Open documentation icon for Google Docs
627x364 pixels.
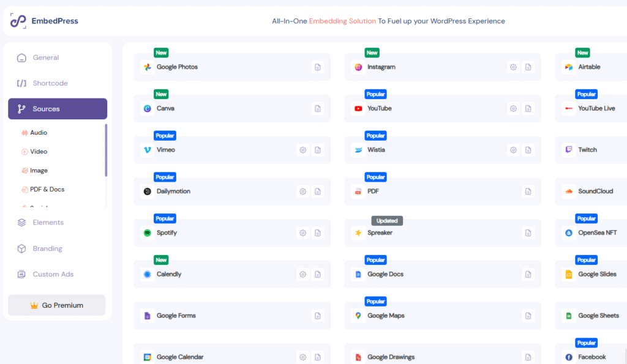point(528,275)
